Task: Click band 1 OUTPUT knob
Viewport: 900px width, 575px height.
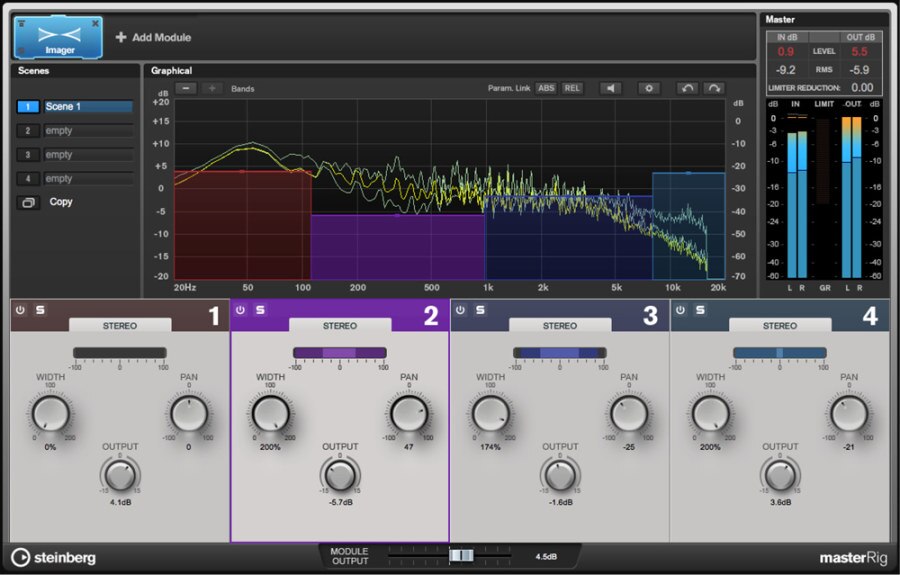Action: pyautogui.click(x=120, y=475)
